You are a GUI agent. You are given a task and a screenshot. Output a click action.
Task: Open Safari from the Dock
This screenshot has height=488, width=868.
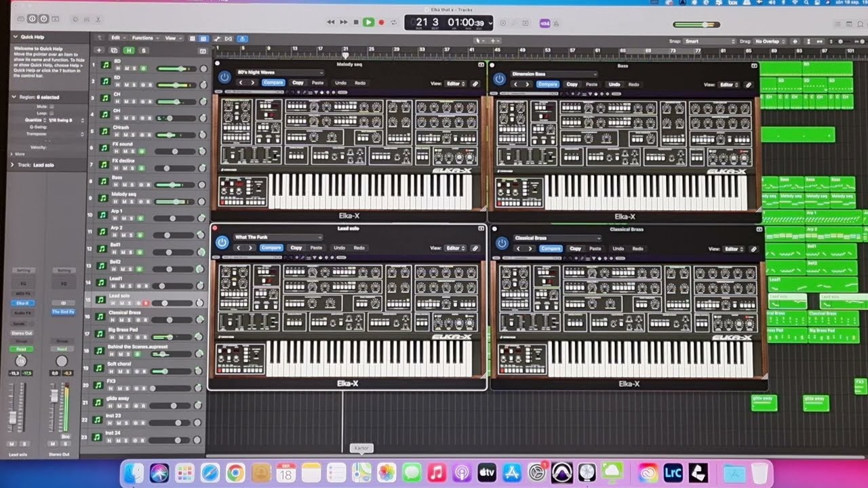coord(210,472)
